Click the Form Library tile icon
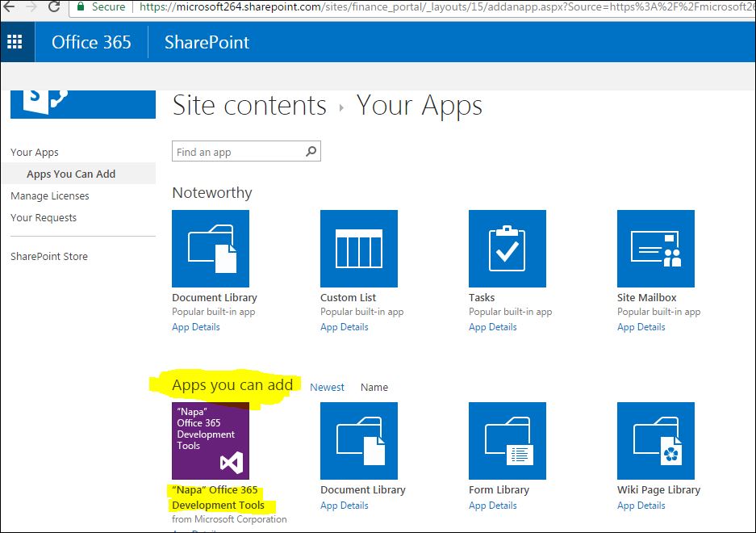 pos(507,441)
